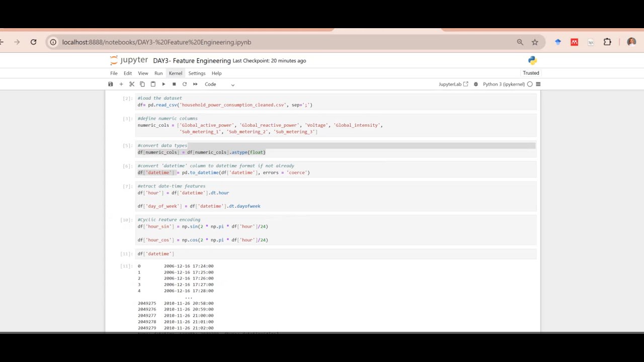Screen dimensions: 644x362
Task: Copy the selected cell using toolbar icon
Action: pos(142,84)
